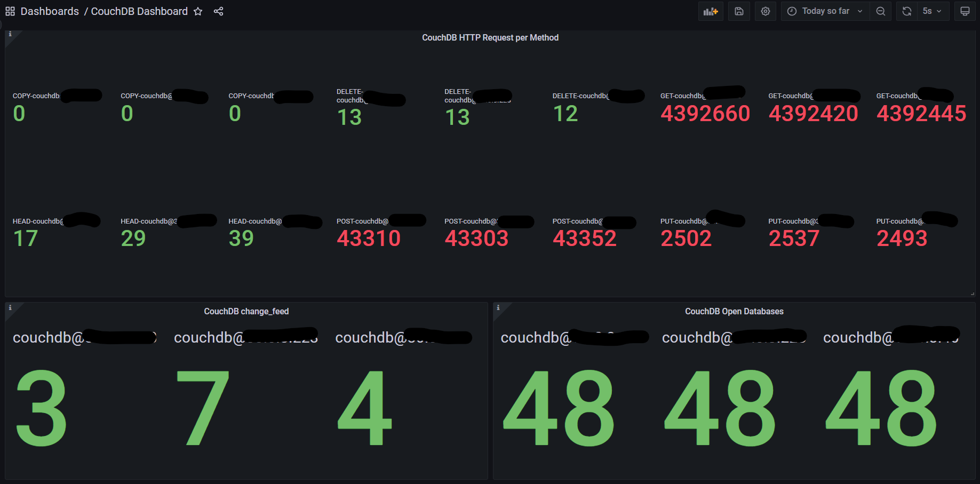The image size is (980, 484).
Task: Select the POST value 43352
Action: pyautogui.click(x=585, y=239)
